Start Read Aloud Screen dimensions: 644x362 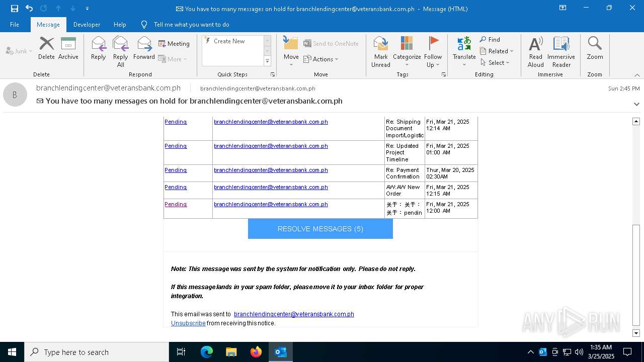tap(536, 51)
